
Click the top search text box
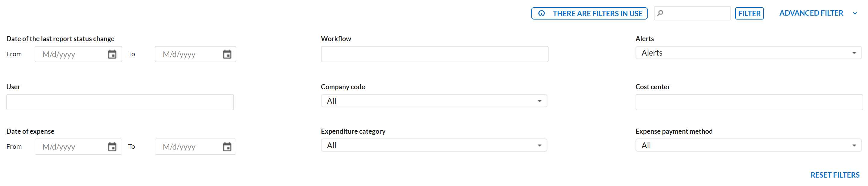[x=696, y=13]
